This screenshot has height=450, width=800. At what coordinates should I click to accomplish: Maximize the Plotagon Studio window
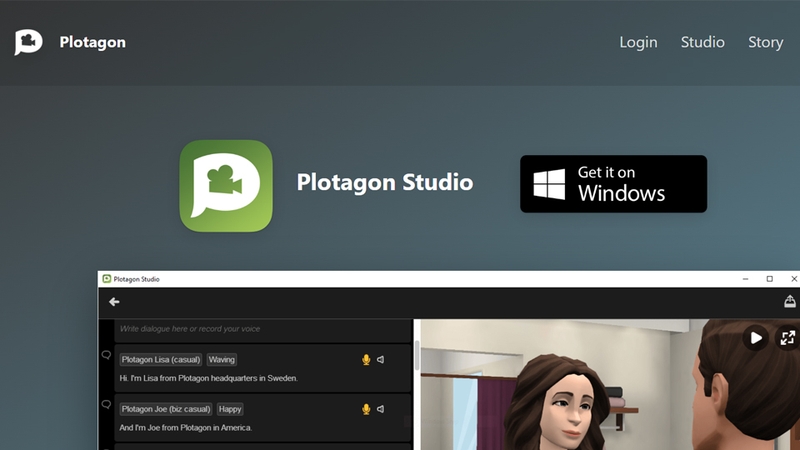point(769,279)
